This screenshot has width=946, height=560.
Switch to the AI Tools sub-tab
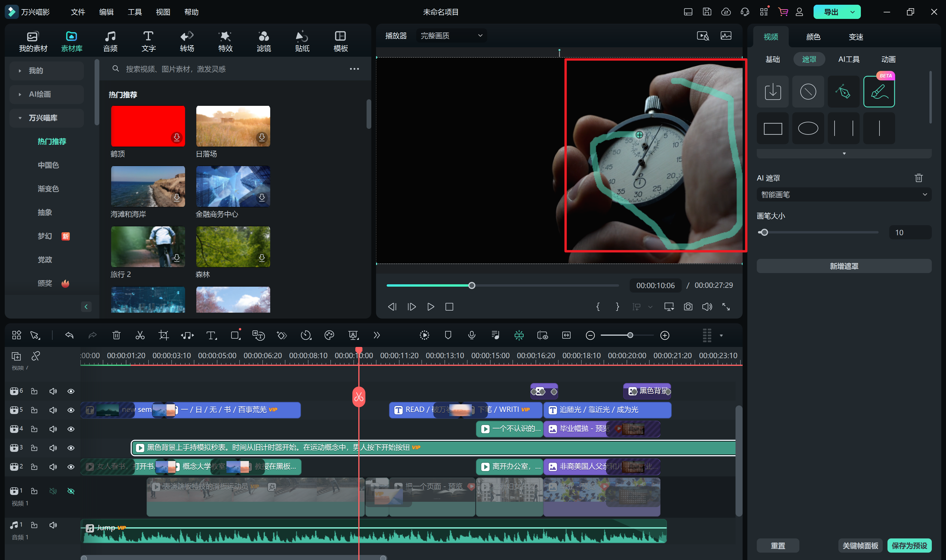click(x=849, y=59)
